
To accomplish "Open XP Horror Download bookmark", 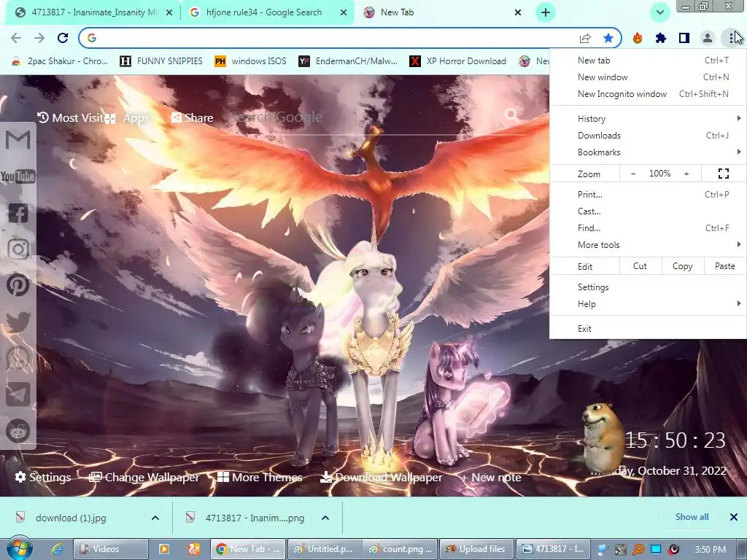I will pos(458,61).
